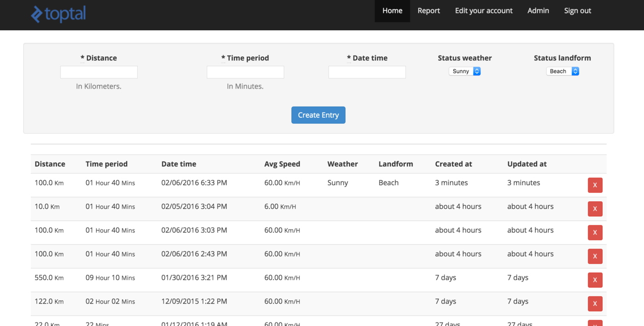The height and width of the screenshot is (326, 644).
Task: Delete the 10.0 Km entry
Action: [x=595, y=209]
